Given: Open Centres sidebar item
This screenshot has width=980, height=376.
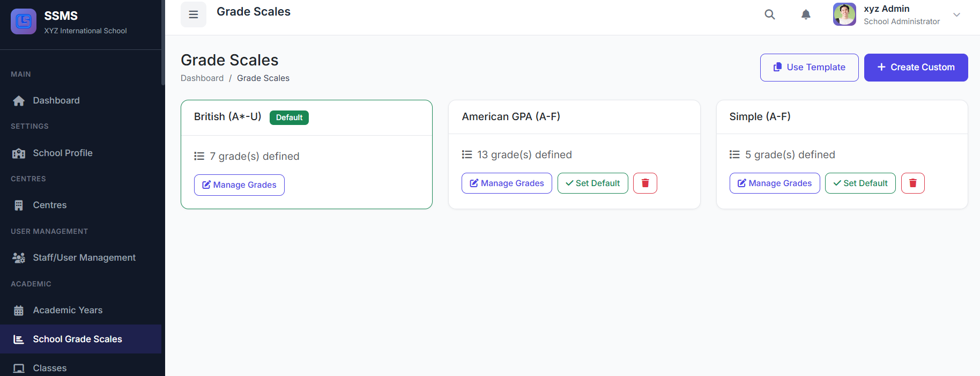Looking at the screenshot, I should [49, 205].
